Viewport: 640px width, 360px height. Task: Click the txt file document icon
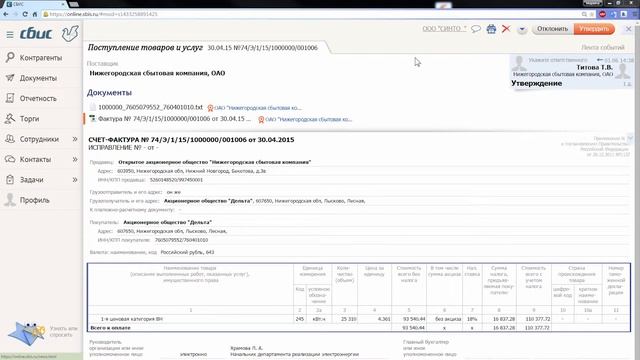pyautogui.click(x=93, y=107)
